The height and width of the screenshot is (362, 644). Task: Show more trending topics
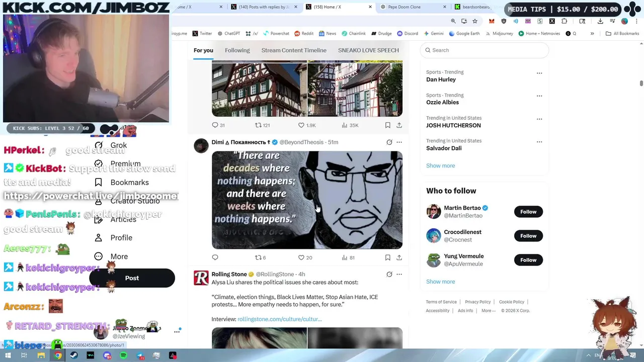(x=440, y=166)
